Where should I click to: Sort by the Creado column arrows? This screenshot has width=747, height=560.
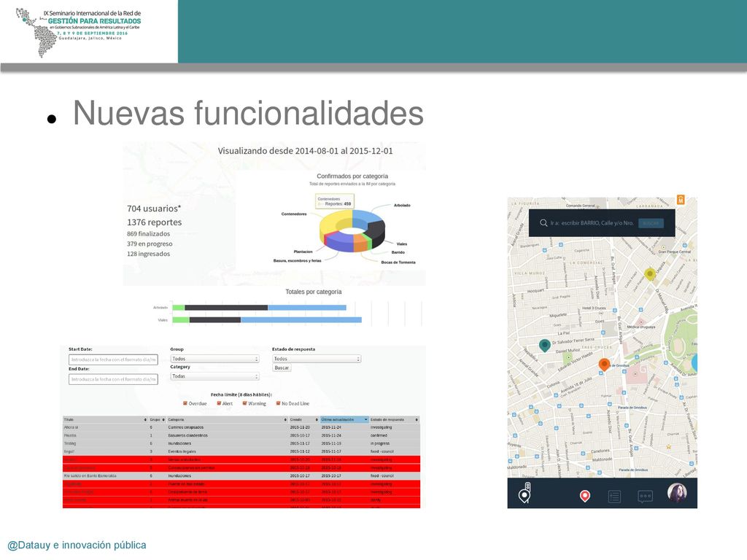[317, 419]
